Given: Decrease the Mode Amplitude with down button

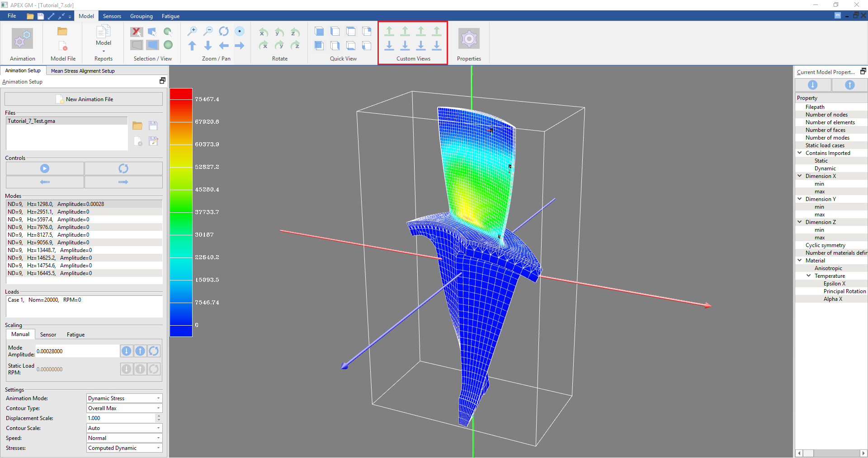Looking at the screenshot, I should [x=127, y=351].
